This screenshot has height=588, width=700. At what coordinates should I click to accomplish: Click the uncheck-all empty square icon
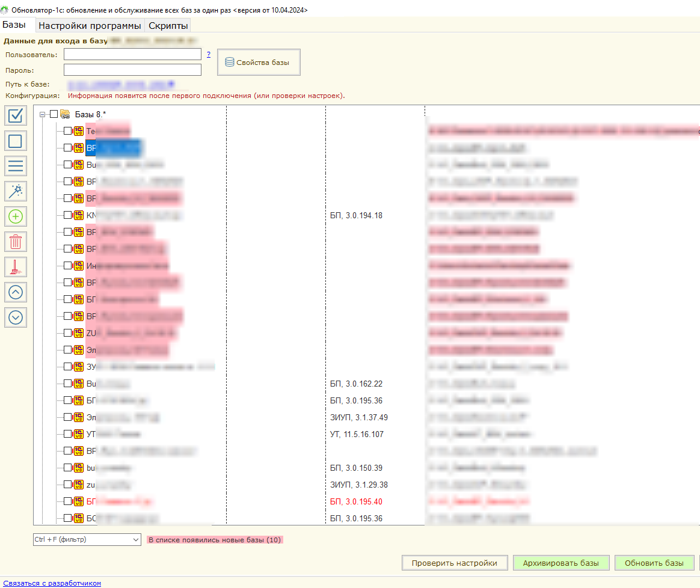(16, 141)
